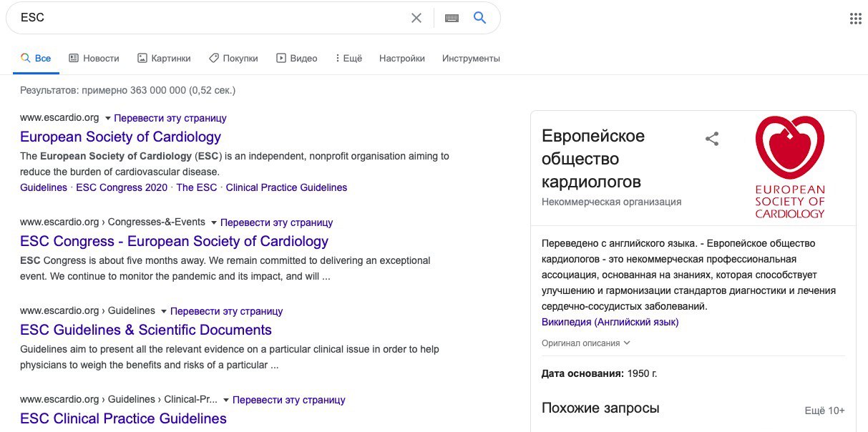Click the blue magnifier search icon

480,18
